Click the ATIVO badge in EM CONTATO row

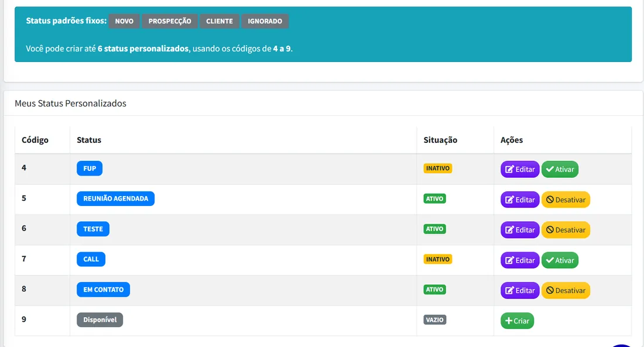tap(434, 290)
